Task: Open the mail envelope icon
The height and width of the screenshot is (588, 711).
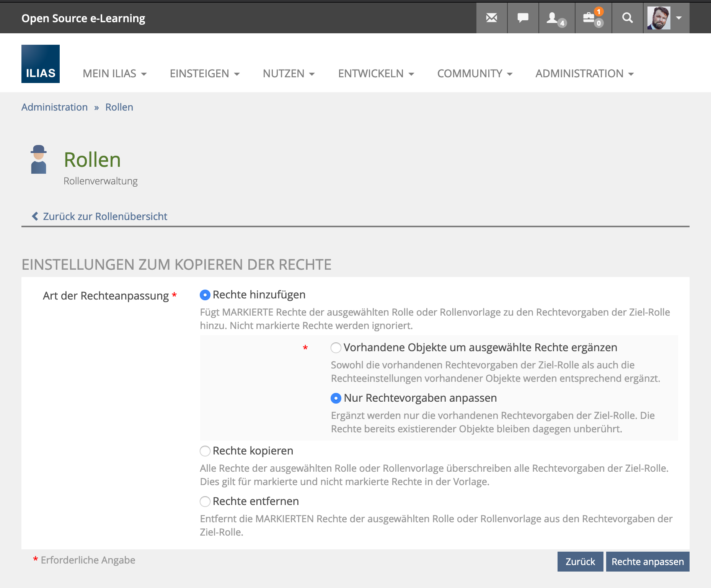Action: 491,18
